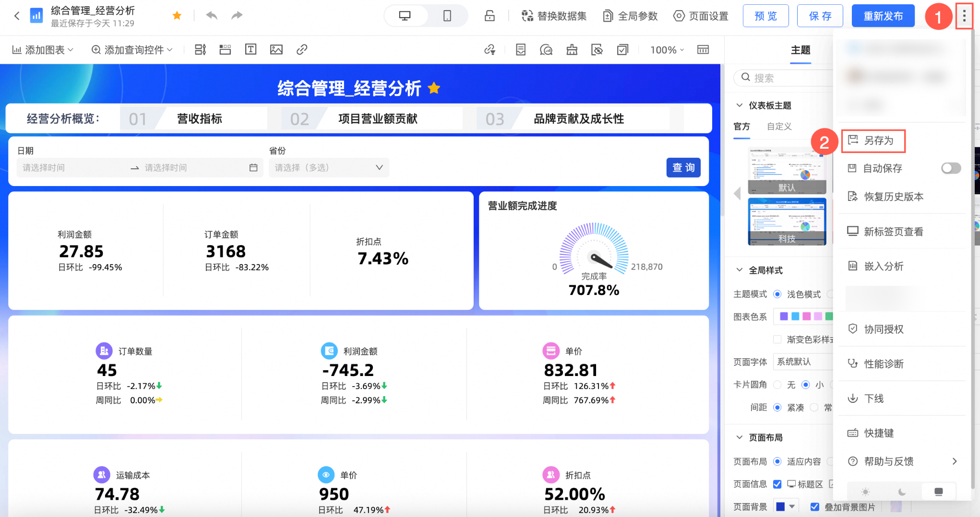
Task: Click the lock icon in the header
Action: [x=490, y=16]
